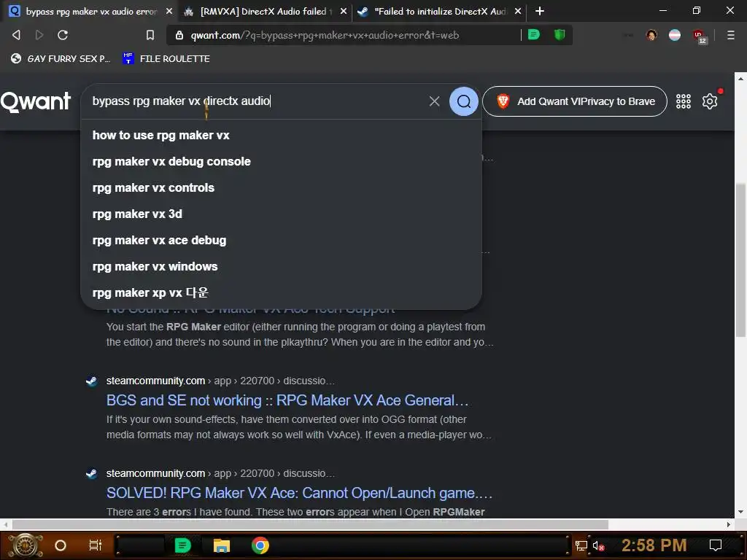Reload the current page
Image resolution: width=747 pixels, height=560 pixels.
(63, 35)
